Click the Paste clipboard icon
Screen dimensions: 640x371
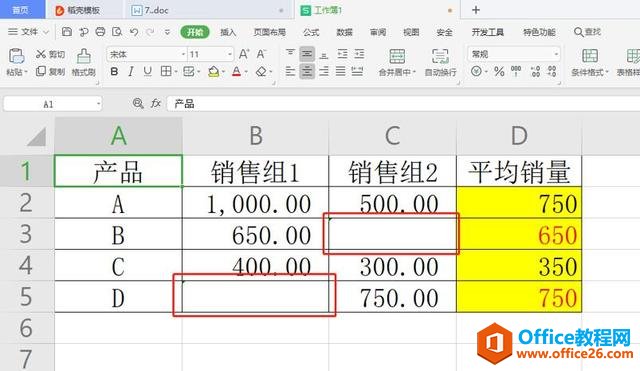16,56
